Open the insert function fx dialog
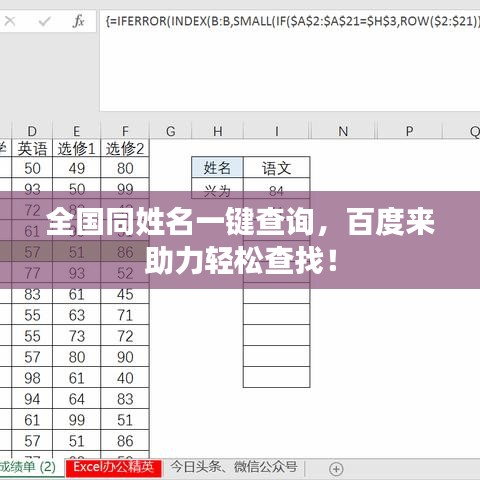 tap(78, 21)
